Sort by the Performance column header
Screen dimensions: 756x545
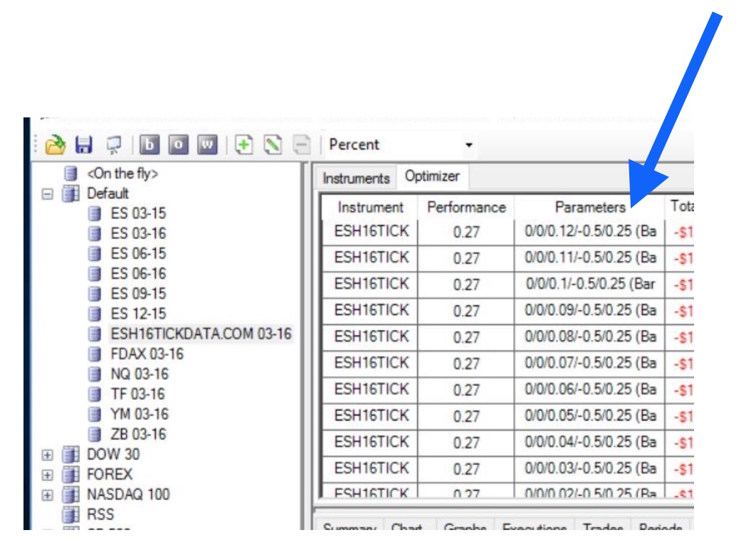click(x=466, y=208)
